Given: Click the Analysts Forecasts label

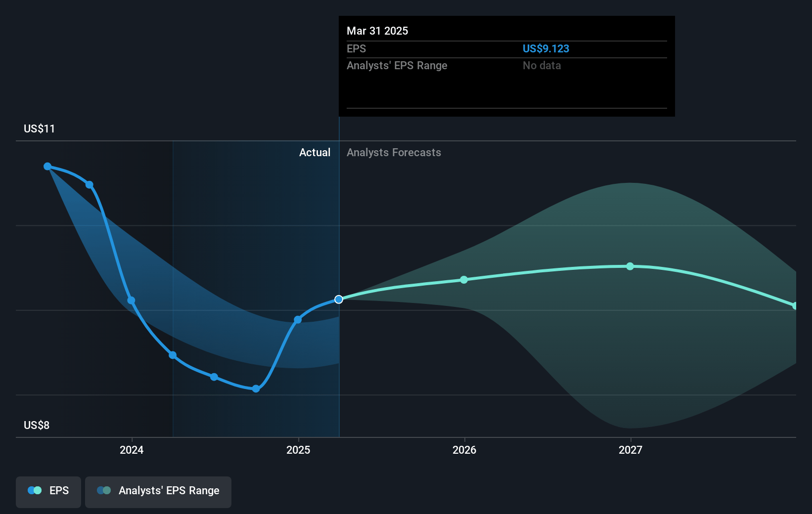Looking at the screenshot, I should [394, 153].
